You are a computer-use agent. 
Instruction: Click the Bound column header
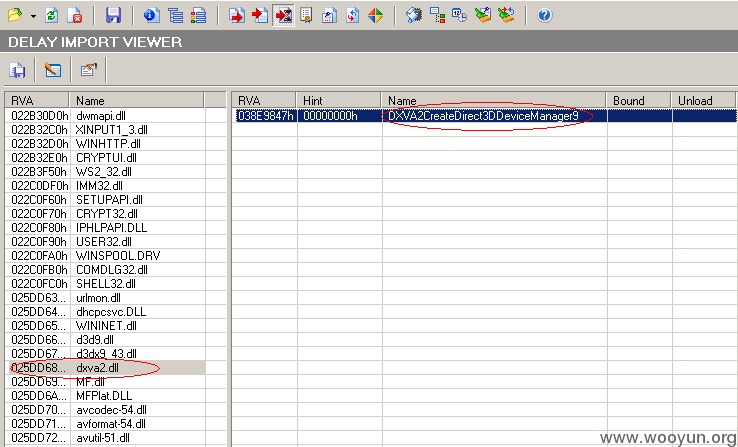639,100
